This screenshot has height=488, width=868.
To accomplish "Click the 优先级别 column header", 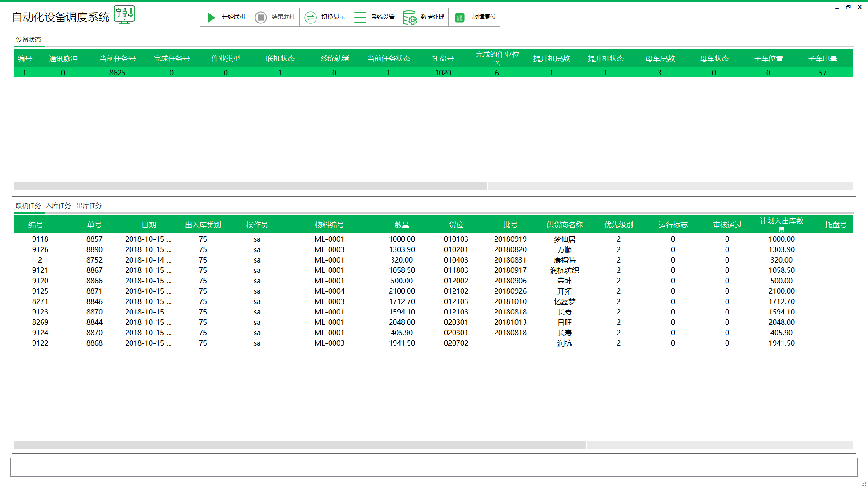I will click(618, 225).
